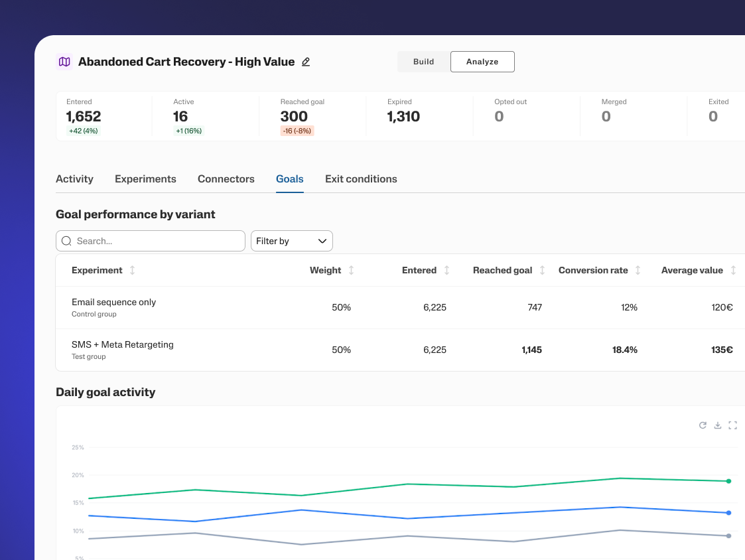Sort table by Conversion rate column

pos(638,270)
